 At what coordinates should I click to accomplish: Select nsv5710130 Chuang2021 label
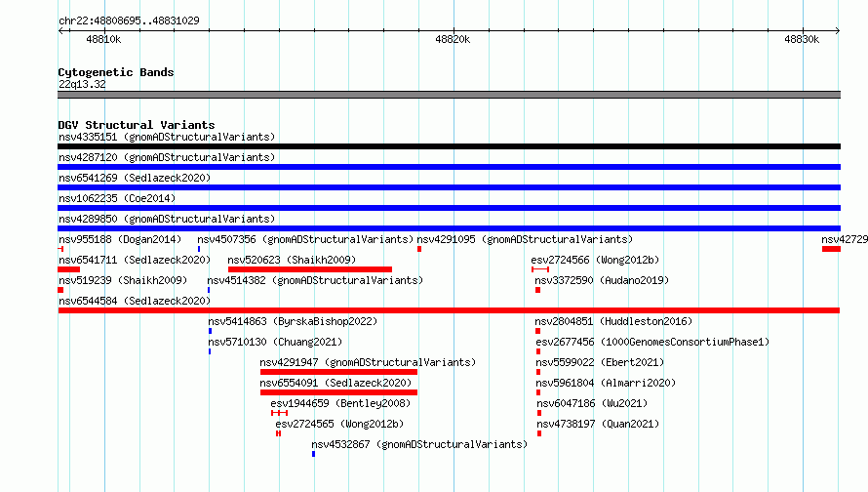click(x=275, y=342)
